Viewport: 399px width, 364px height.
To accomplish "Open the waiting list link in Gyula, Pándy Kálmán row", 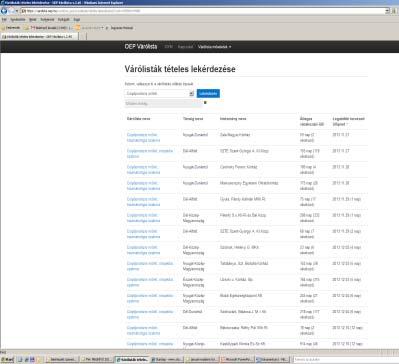I will [143, 202].
